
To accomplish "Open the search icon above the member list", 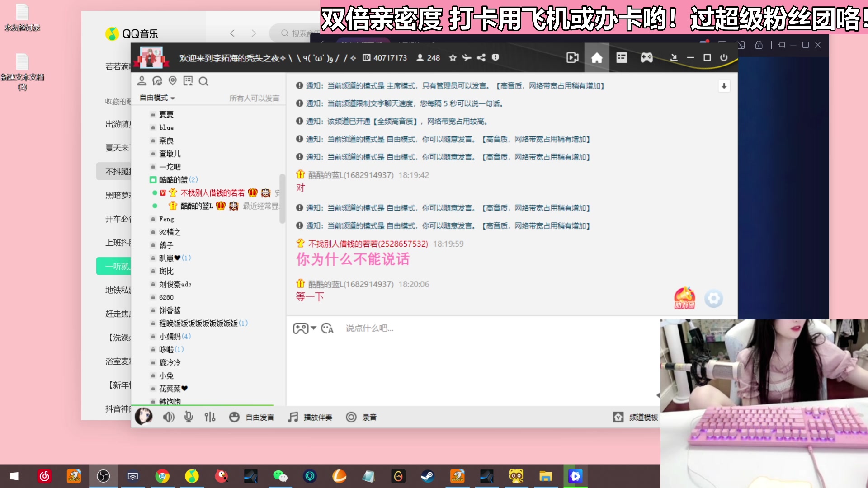I will 204,81.
